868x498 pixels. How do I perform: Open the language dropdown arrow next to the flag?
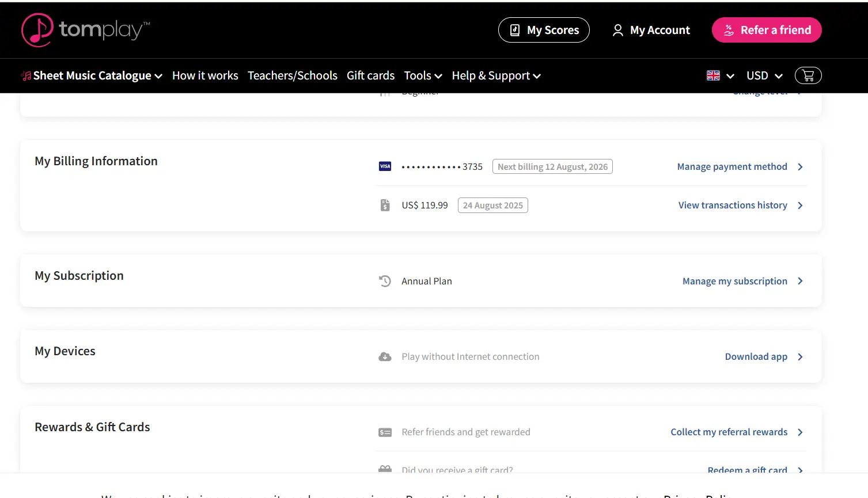click(x=730, y=76)
